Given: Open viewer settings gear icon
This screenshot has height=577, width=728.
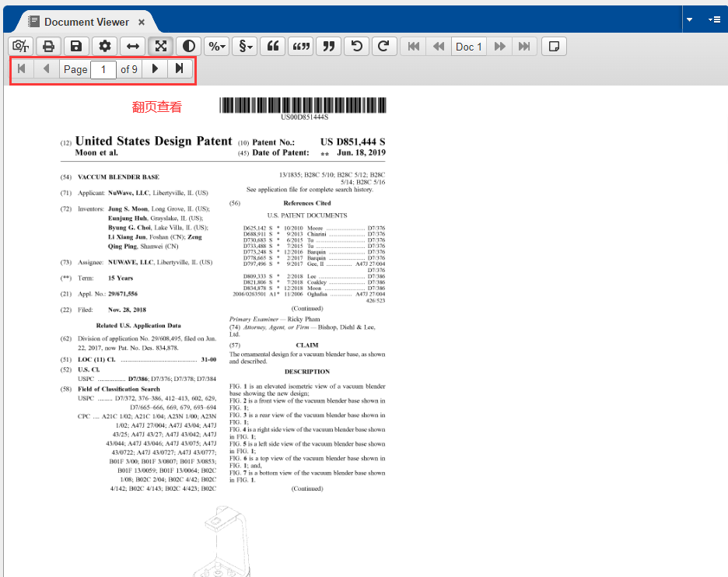Looking at the screenshot, I should [x=105, y=47].
